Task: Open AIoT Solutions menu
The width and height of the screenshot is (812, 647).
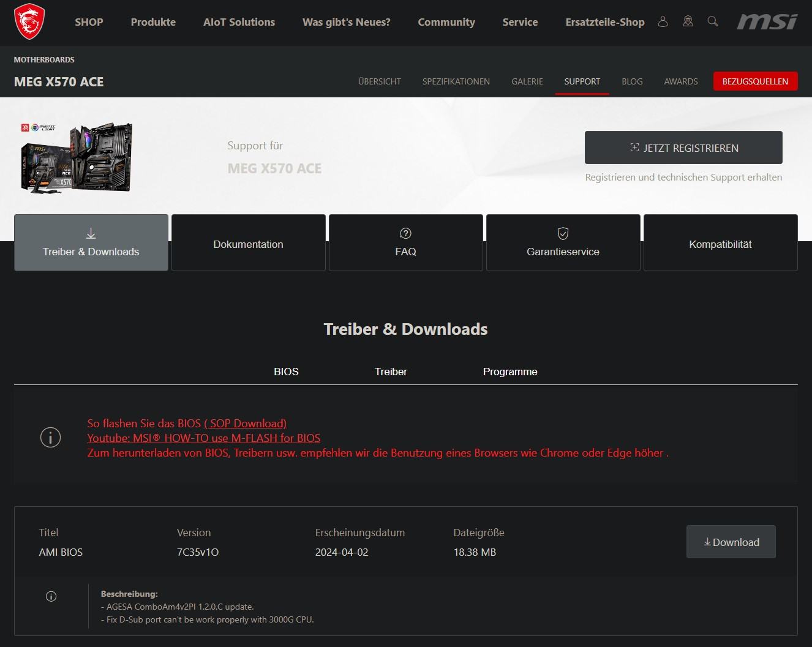Action: click(239, 22)
